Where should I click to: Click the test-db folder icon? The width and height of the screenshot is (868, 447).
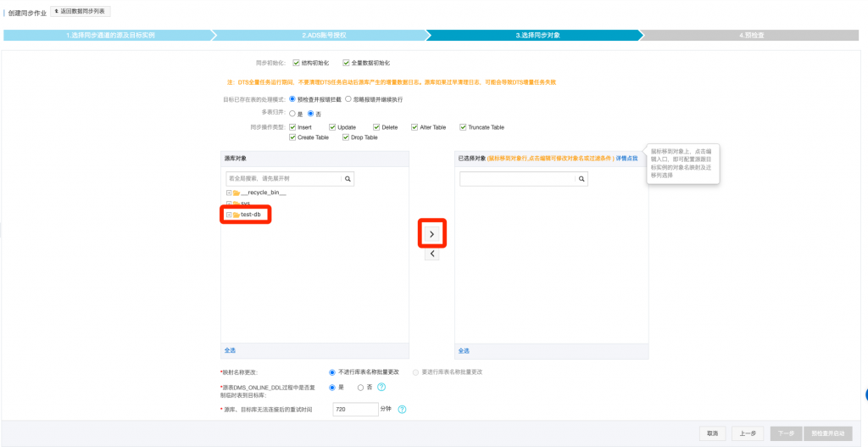(x=236, y=215)
